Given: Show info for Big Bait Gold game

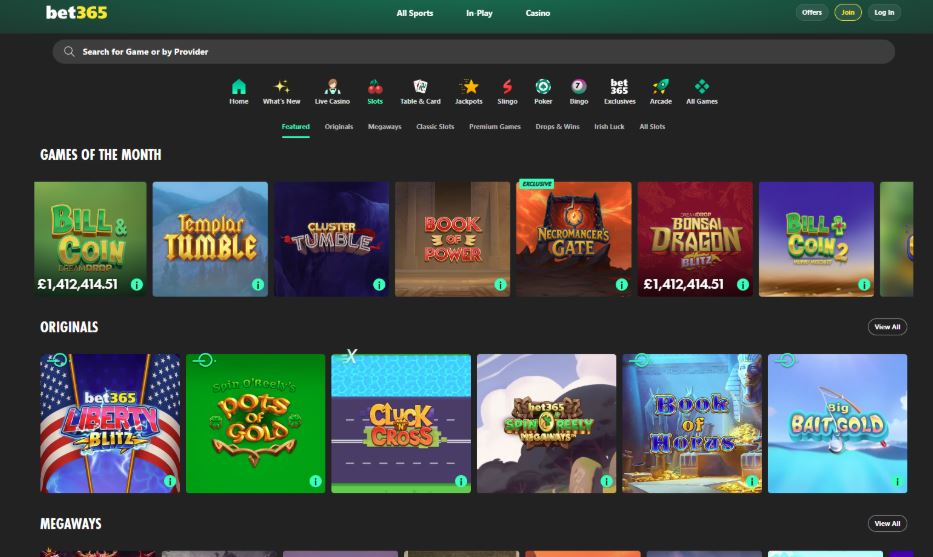Looking at the screenshot, I should [x=897, y=481].
